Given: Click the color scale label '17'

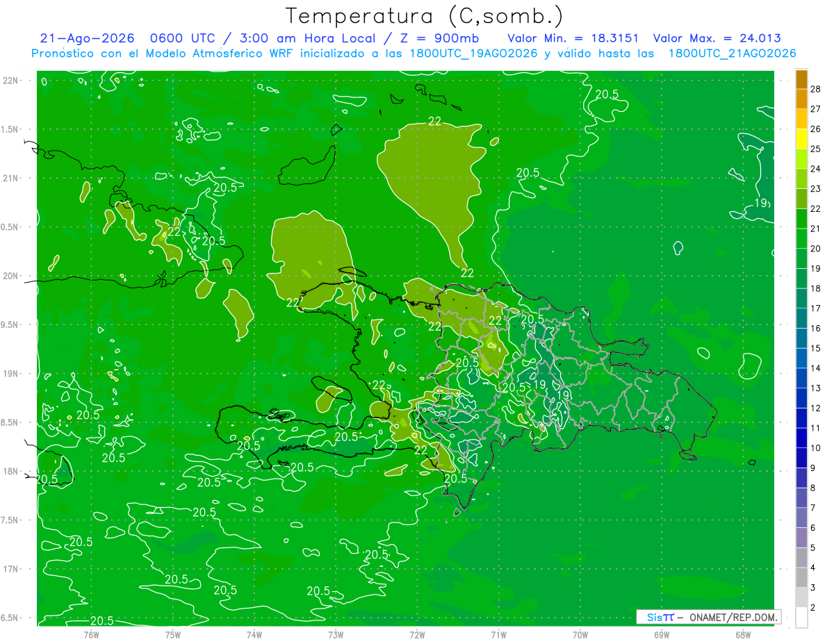Looking at the screenshot, I should pyautogui.click(x=816, y=308).
